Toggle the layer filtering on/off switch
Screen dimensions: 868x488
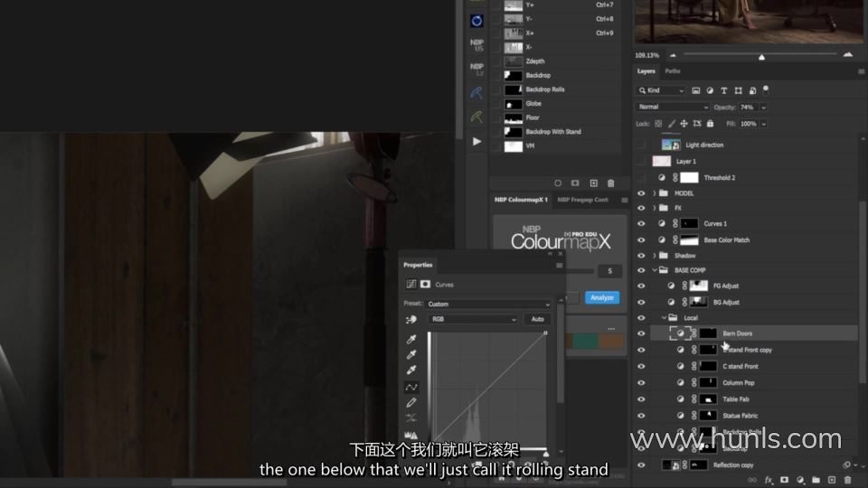[x=766, y=89]
